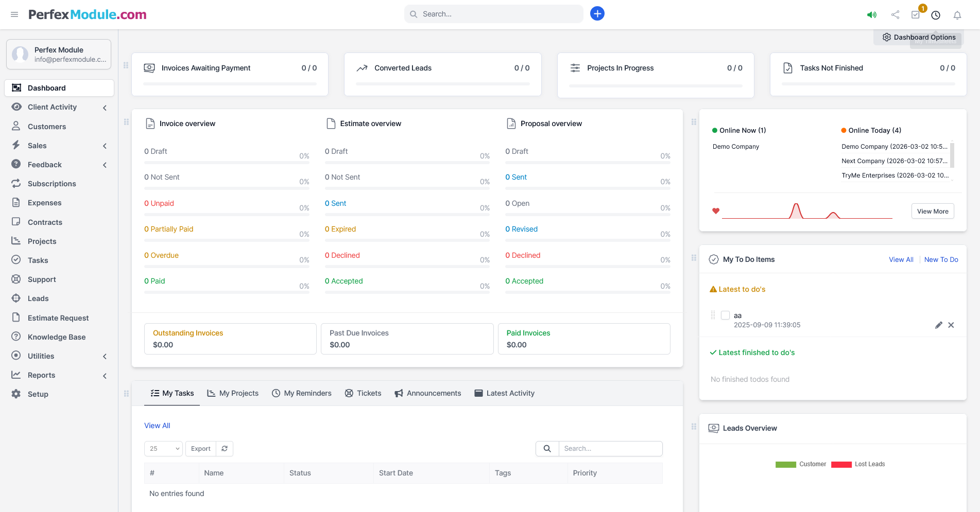Open Customers in the sidebar

pos(47,127)
